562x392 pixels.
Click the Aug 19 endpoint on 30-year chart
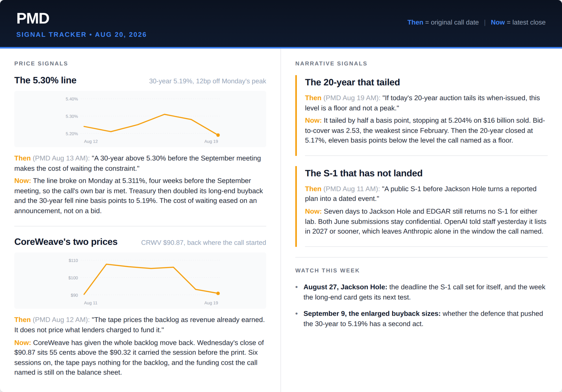[x=218, y=135]
